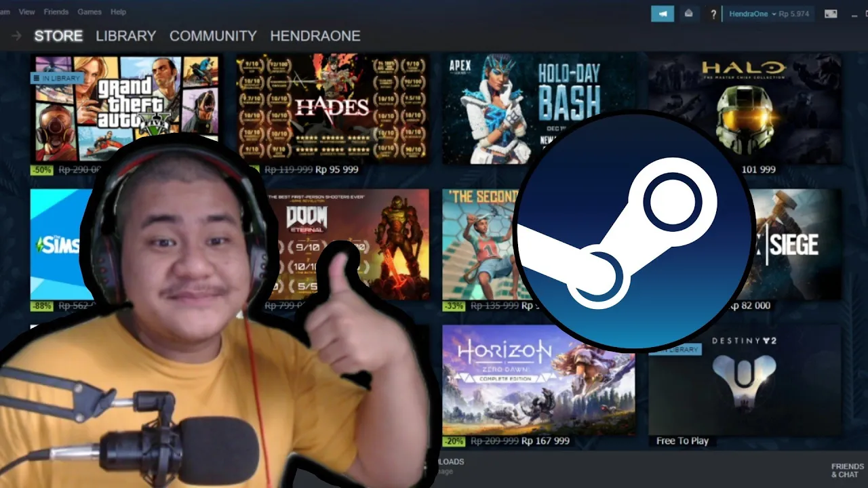Open the Grand Theft Auto V store tile

click(x=125, y=108)
